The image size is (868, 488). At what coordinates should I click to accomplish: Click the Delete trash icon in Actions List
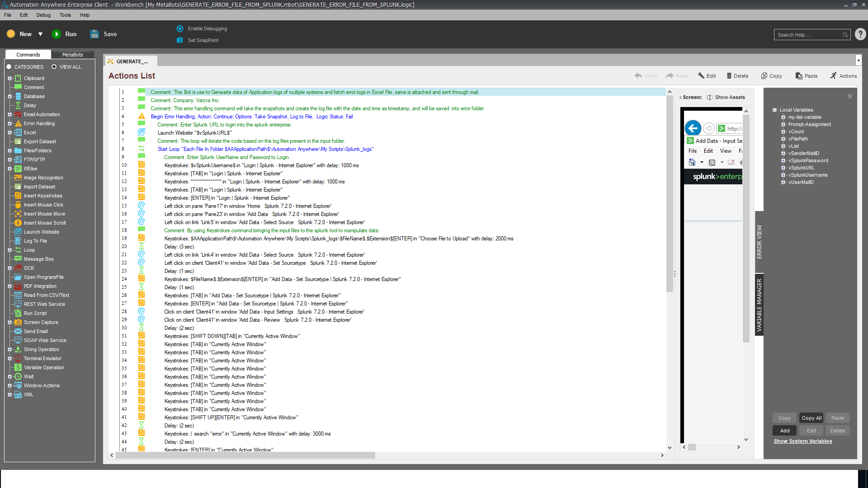tap(729, 76)
